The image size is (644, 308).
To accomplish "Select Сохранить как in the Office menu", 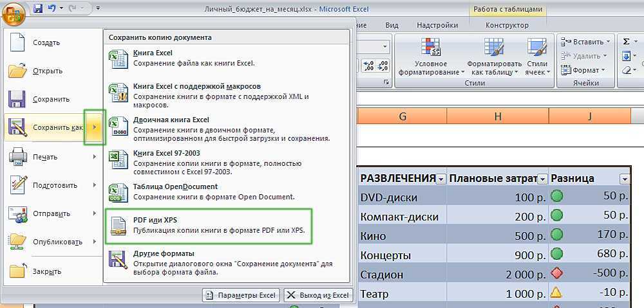I will (44, 127).
